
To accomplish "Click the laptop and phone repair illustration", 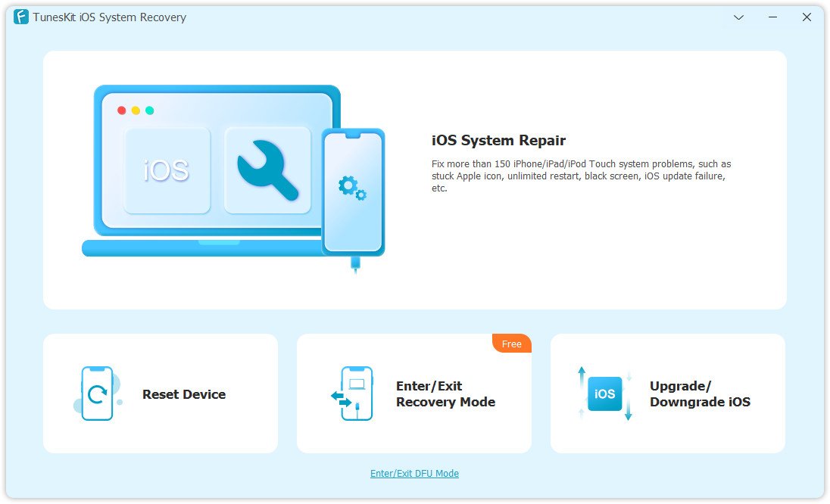I will pos(233,178).
